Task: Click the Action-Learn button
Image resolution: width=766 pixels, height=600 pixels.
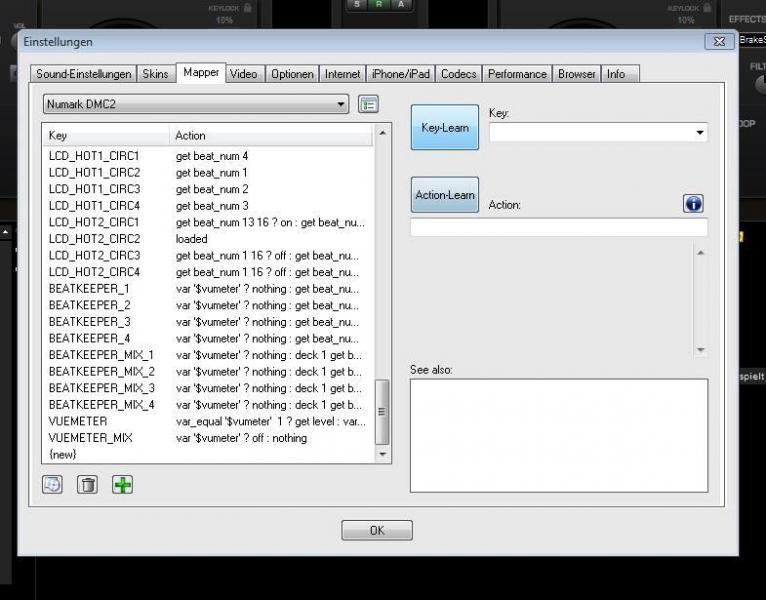Action: point(445,194)
